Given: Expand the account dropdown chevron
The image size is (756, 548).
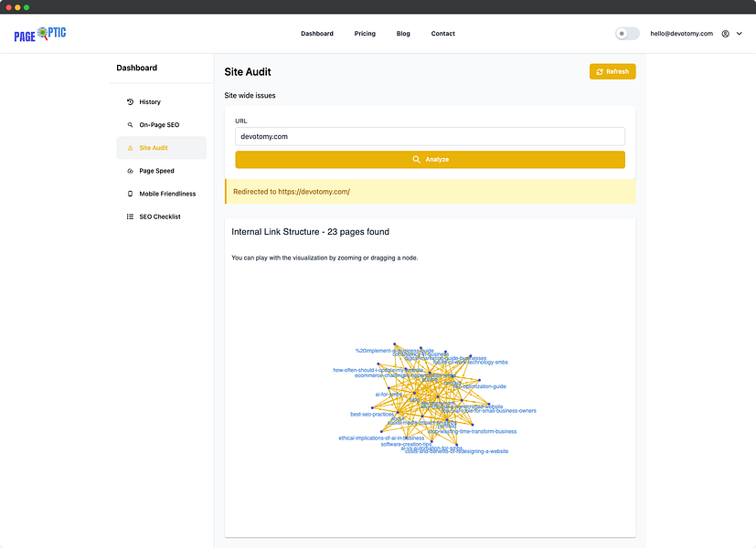Looking at the screenshot, I should click(x=740, y=34).
